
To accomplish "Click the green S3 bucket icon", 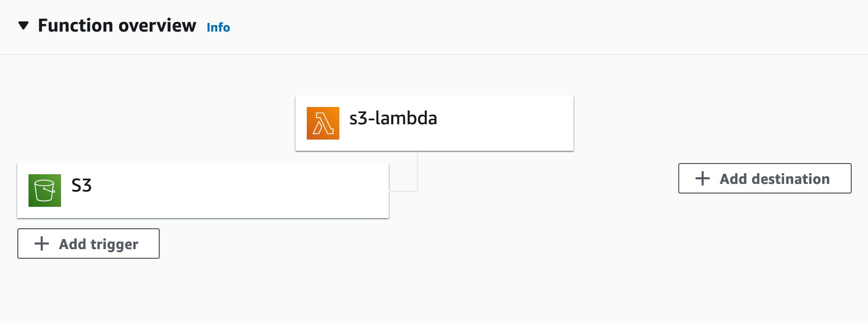I will (x=45, y=191).
